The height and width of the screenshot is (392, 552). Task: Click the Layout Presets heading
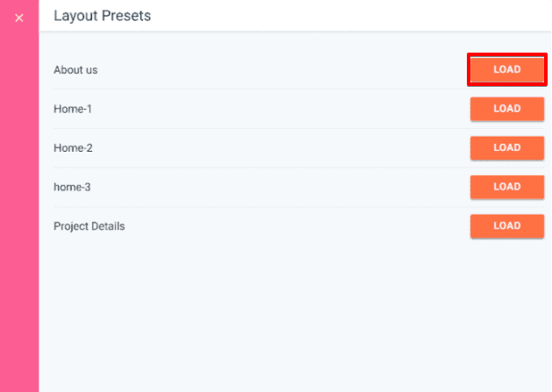click(102, 16)
